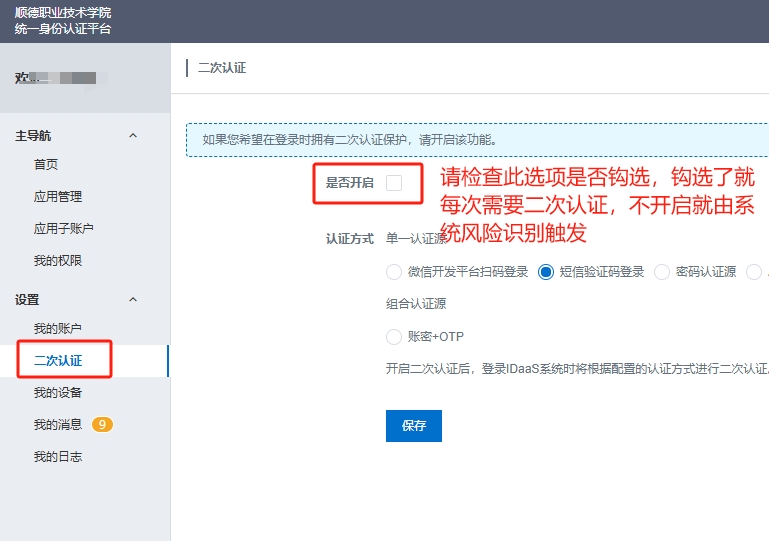
Task: Open 我的账户 settings
Action: click(58, 328)
